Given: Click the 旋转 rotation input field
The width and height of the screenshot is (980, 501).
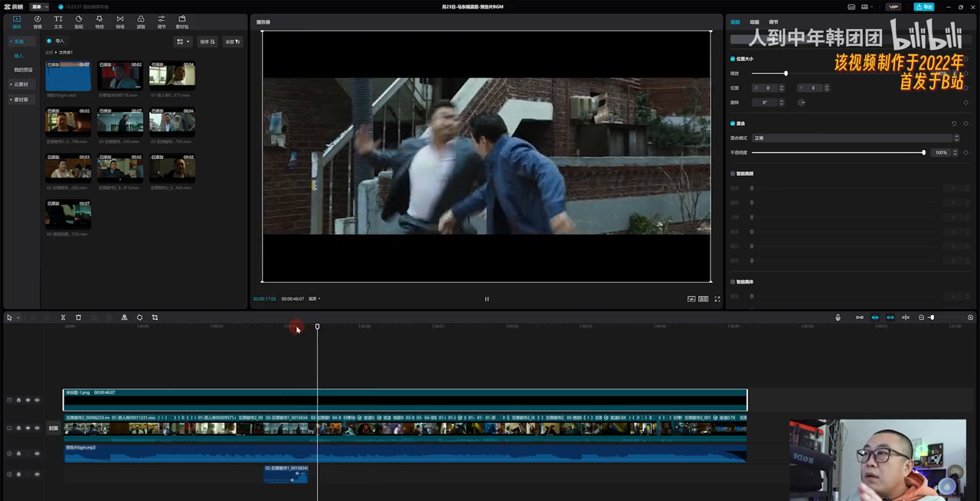Looking at the screenshot, I should click(x=766, y=102).
